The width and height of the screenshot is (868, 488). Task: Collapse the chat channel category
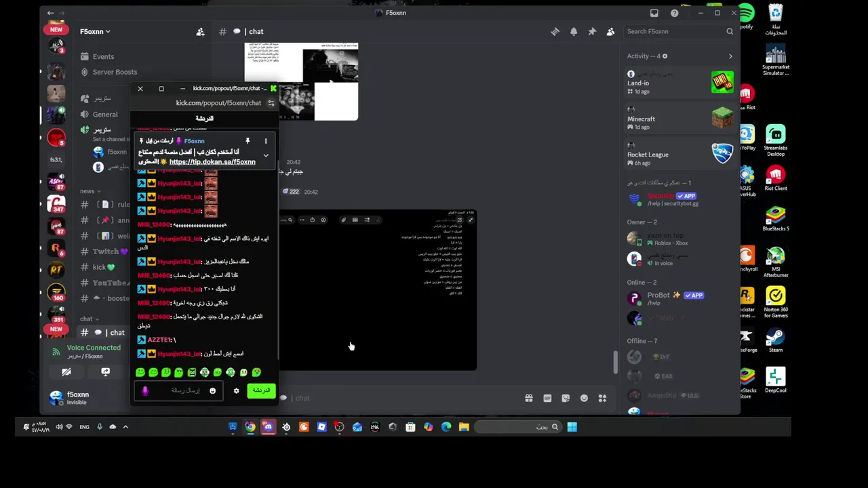[x=88, y=319]
